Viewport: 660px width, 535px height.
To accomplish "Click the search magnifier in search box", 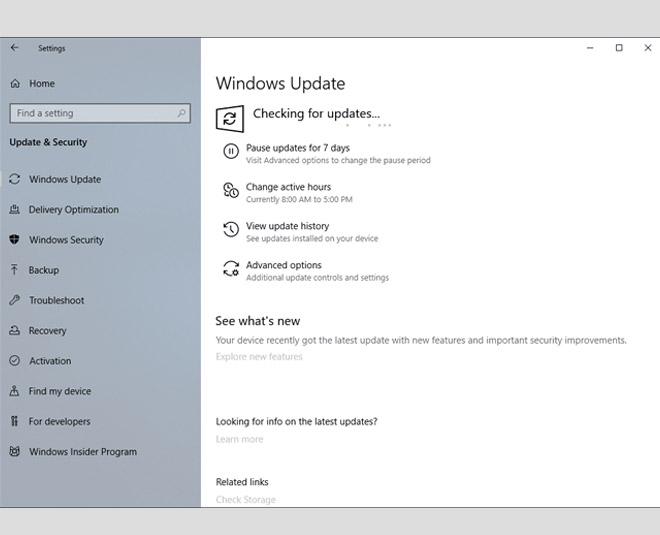I will (182, 114).
